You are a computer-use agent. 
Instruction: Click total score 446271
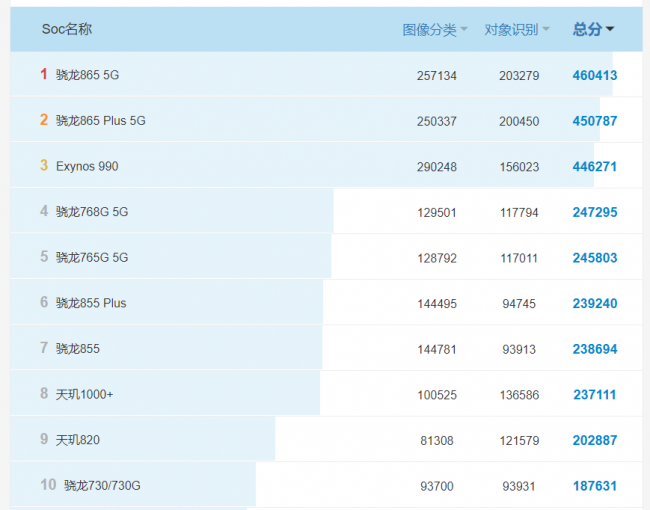coord(595,167)
